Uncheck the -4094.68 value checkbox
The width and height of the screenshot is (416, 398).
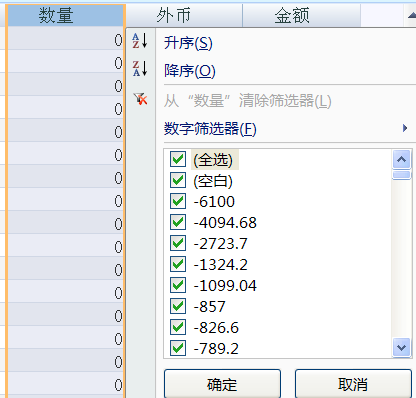[178, 222]
